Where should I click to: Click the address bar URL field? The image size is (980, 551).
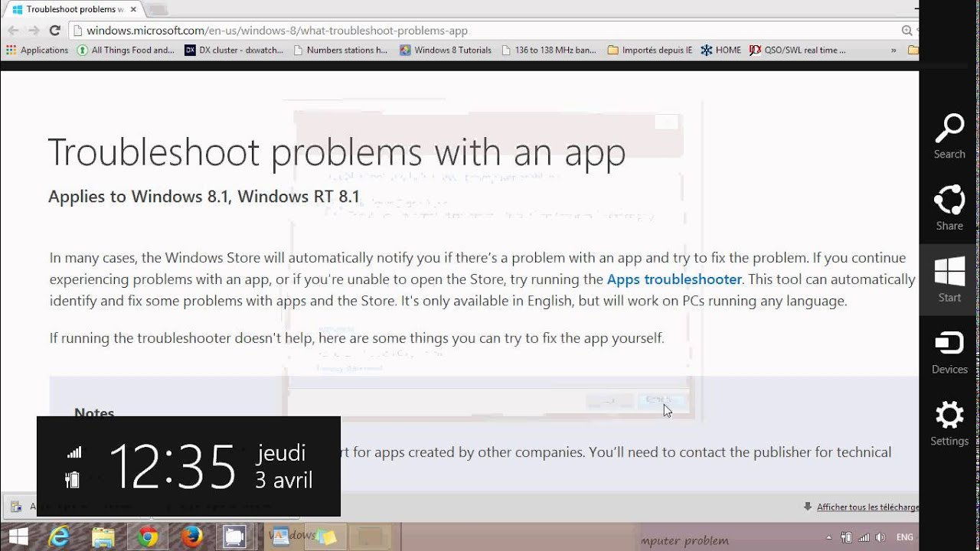point(490,31)
